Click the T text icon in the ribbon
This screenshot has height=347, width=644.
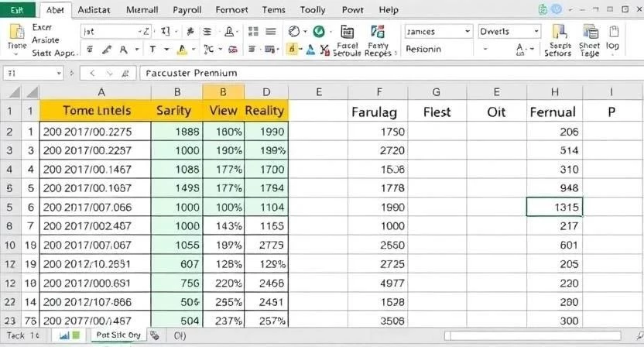[x=152, y=50]
